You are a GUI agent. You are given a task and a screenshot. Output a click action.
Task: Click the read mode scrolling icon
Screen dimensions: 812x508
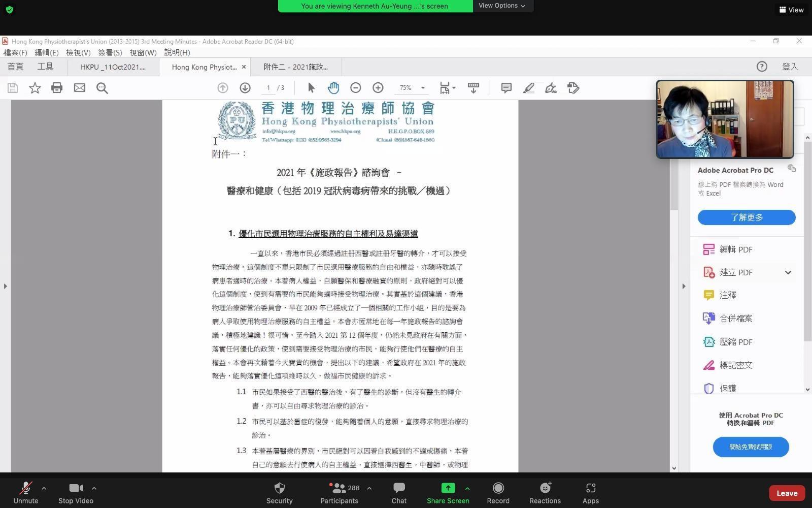click(x=473, y=88)
